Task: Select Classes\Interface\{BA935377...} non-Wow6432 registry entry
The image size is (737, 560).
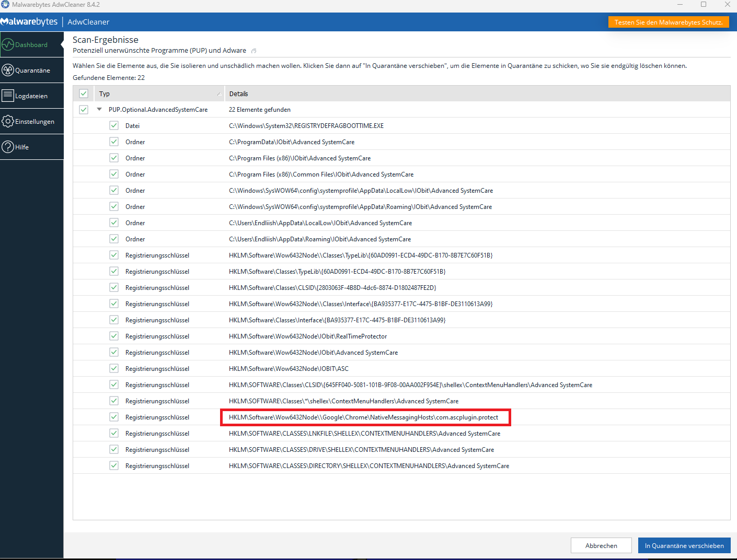Action: 337,320
